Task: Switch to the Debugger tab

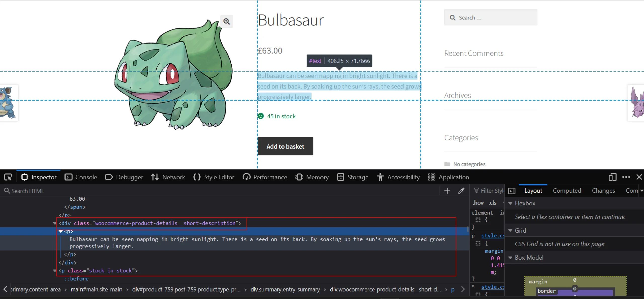Action: (124, 177)
